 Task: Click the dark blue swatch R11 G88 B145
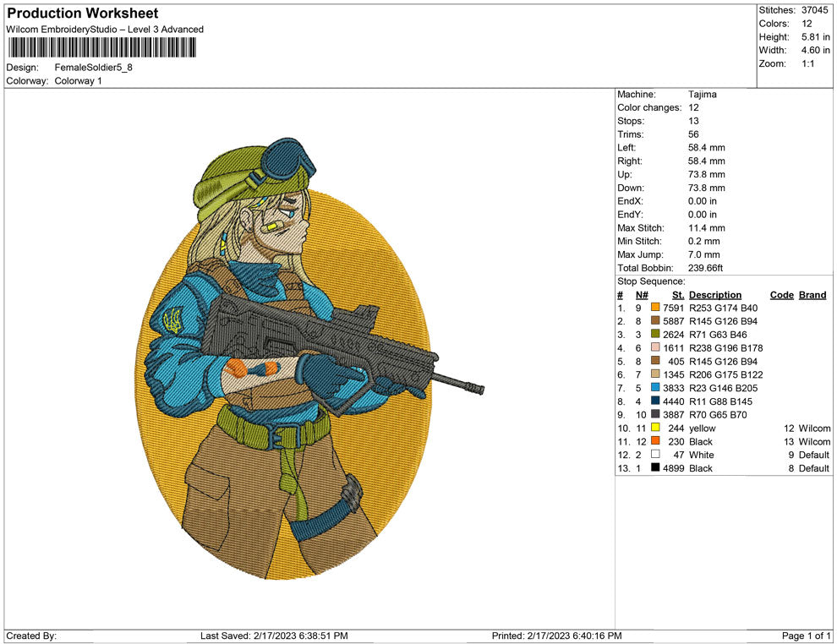655,401
